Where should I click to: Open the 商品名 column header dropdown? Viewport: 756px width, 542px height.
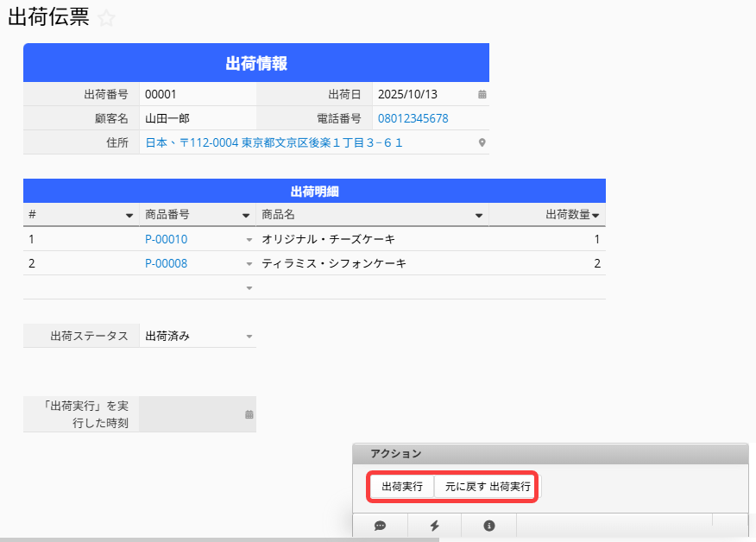coord(479,215)
